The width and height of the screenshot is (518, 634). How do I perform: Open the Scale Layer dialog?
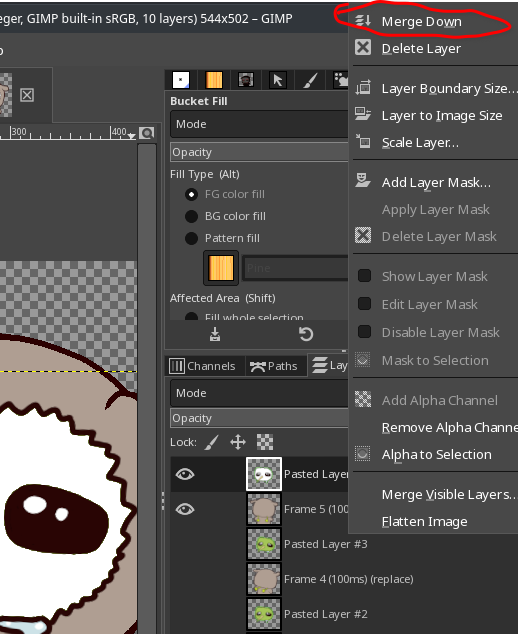(433, 143)
